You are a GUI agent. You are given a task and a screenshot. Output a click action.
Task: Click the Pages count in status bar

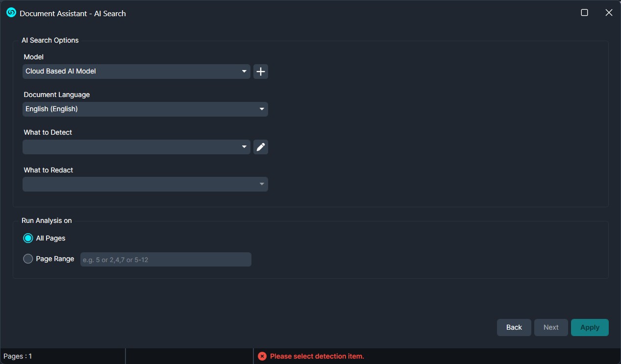pyautogui.click(x=18, y=356)
